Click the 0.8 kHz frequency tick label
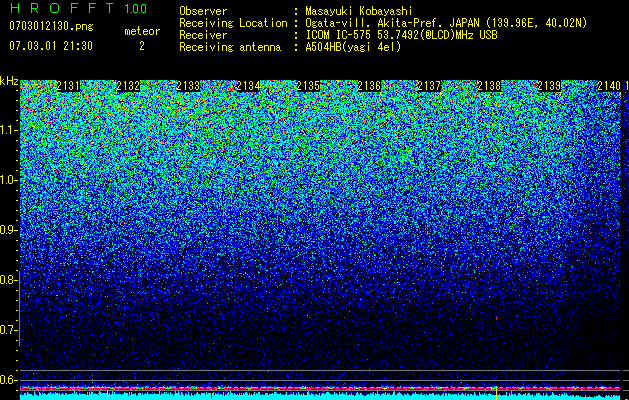The image size is (629, 400). (x=7, y=280)
